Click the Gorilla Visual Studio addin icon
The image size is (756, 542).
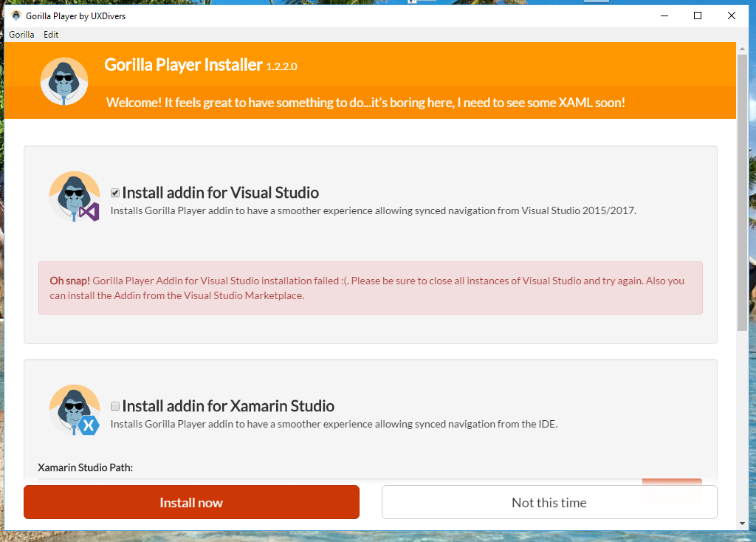(x=75, y=196)
